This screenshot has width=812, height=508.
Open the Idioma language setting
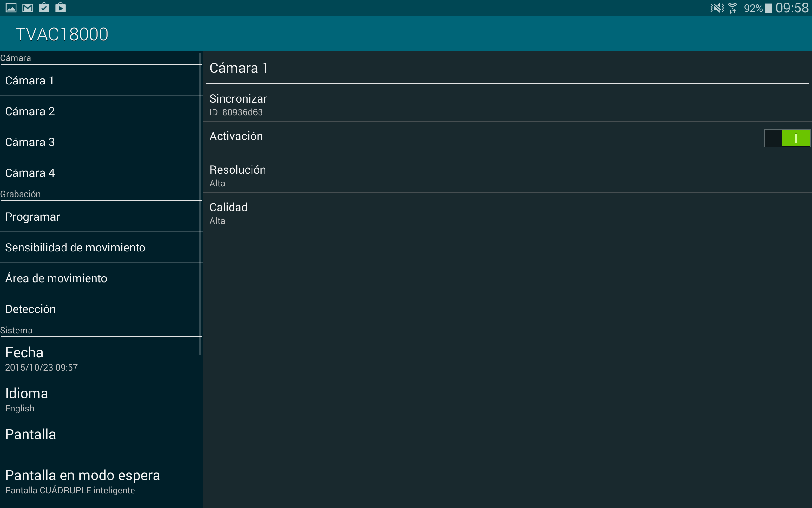pyautogui.click(x=101, y=399)
